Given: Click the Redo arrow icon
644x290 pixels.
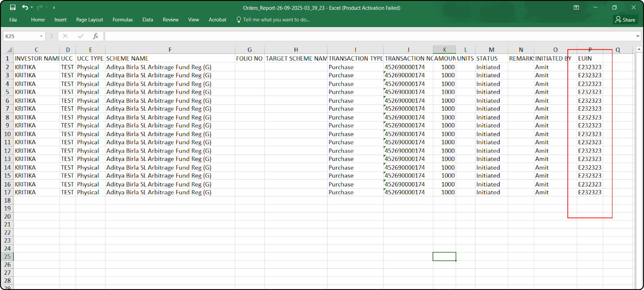Looking at the screenshot, I should coord(39,8).
